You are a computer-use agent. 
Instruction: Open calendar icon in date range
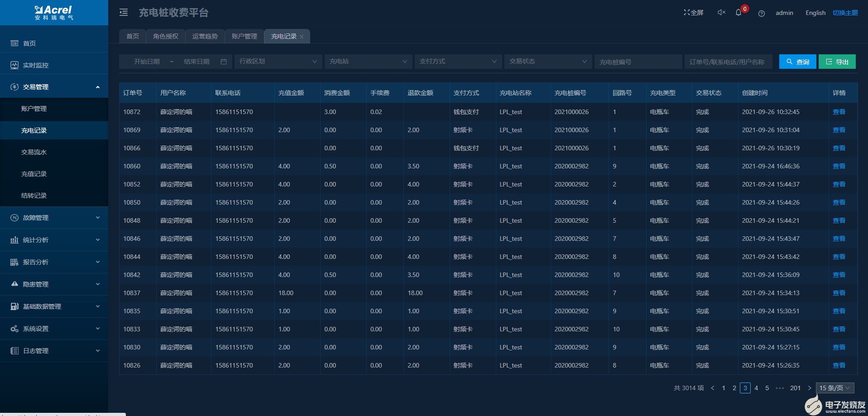tap(224, 62)
